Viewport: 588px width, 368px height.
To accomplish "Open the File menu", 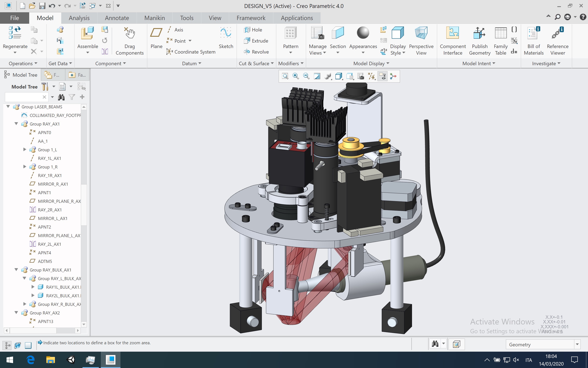I will click(14, 18).
